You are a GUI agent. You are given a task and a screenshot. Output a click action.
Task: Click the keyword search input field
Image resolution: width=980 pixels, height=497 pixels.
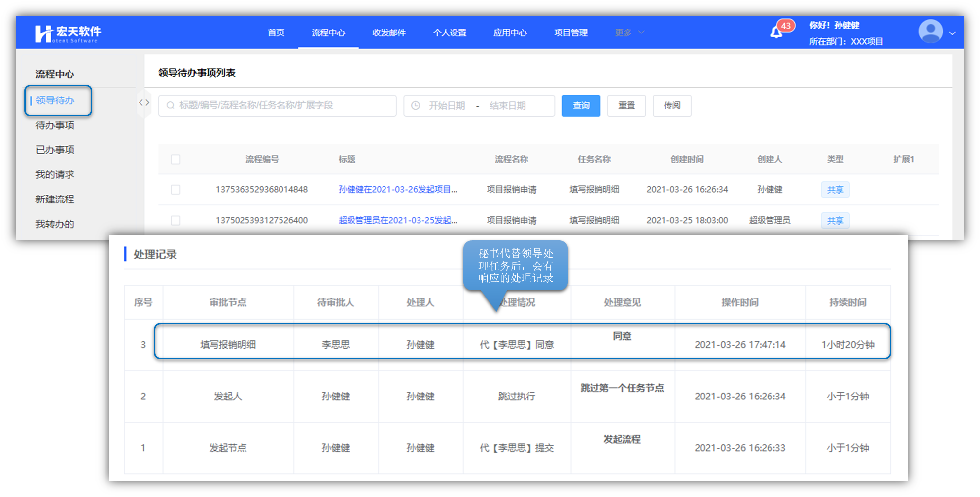pos(281,106)
